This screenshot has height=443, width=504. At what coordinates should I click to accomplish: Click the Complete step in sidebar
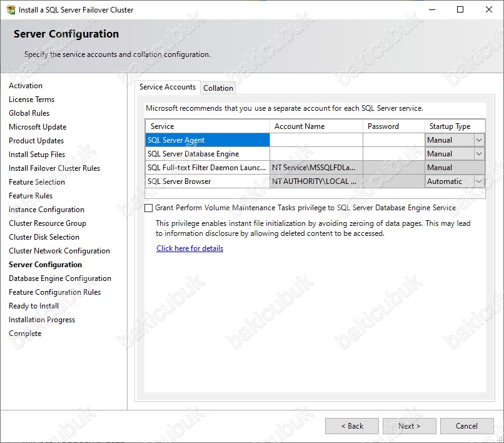coord(25,334)
